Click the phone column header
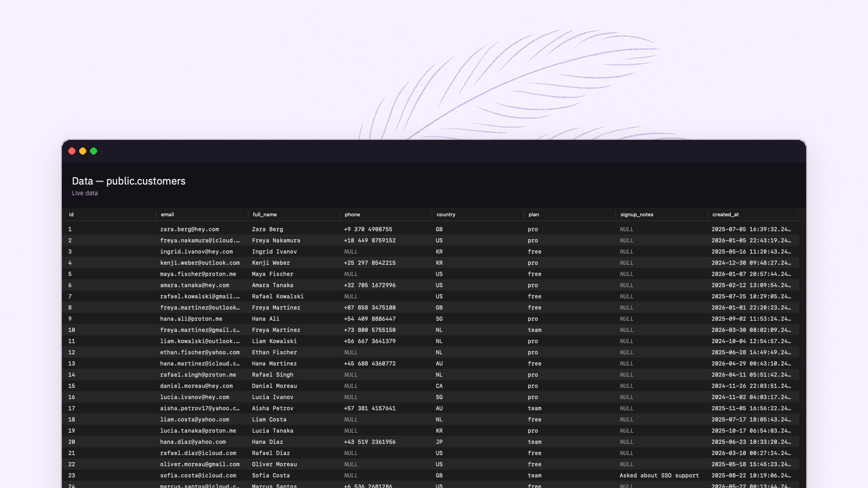Screen dimensions: 868x488 pos(386,215)
